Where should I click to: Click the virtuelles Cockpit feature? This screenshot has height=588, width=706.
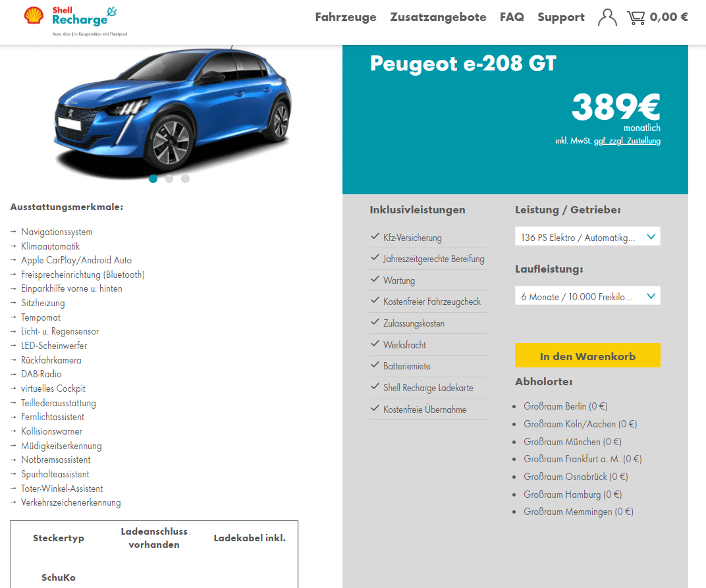pyautogui.click(x=53, y=388)
